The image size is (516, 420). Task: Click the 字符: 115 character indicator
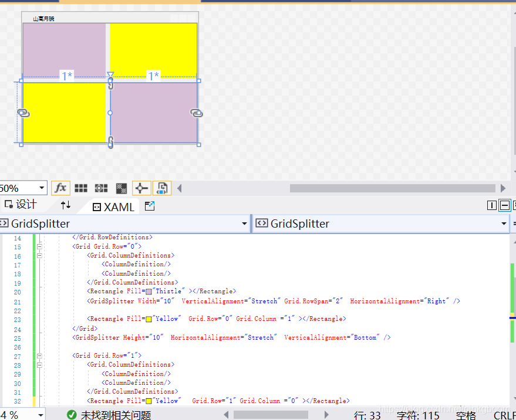[418, 415]
